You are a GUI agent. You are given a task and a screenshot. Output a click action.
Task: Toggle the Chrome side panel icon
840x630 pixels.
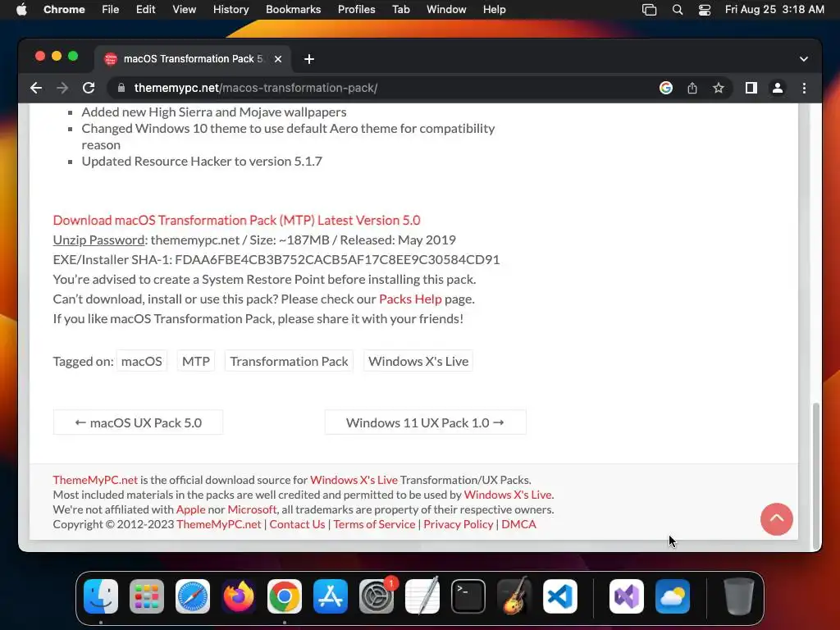(x=751, y=88)
